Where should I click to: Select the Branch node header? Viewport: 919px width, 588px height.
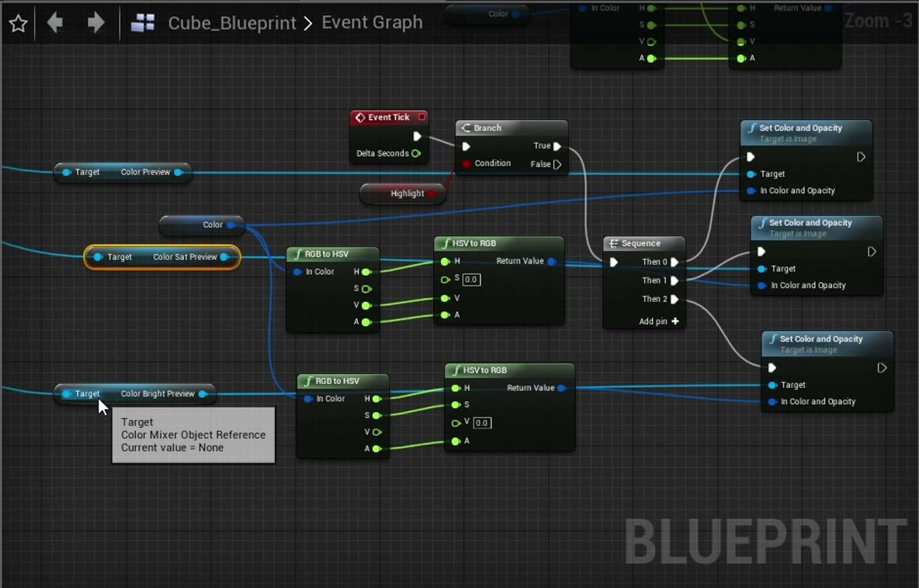pyautogui.click(x=511, y=128)
